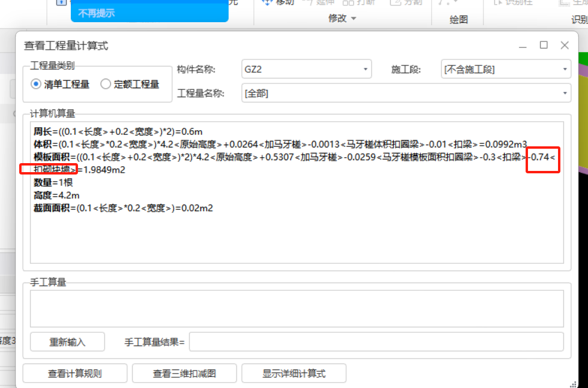
Task: Close the 查看工程量计算式 dialog
Action: [x=565, y=46]
